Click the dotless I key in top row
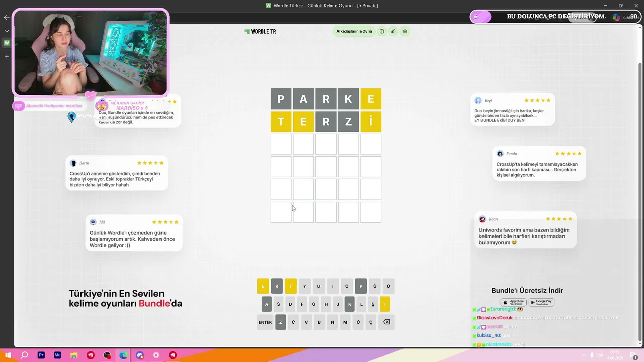This screenshot has width=644, height=362. pos(333,286)
